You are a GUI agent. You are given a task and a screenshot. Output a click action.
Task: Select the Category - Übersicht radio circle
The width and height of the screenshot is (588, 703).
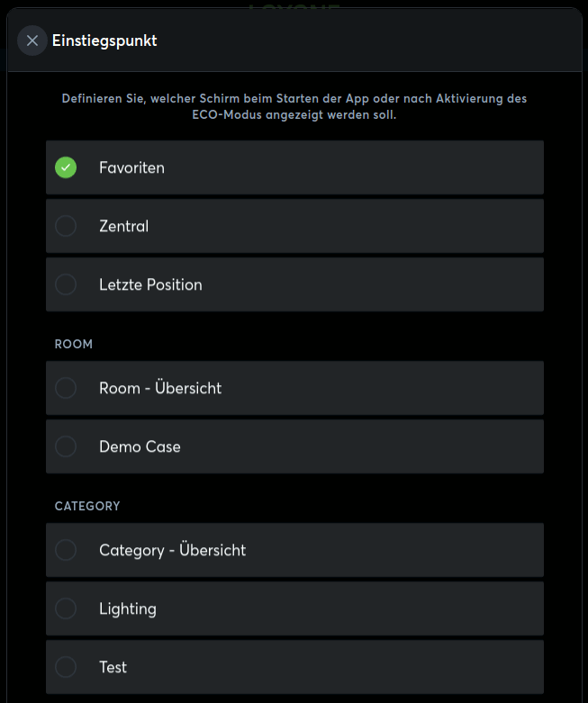coord(66,550)
